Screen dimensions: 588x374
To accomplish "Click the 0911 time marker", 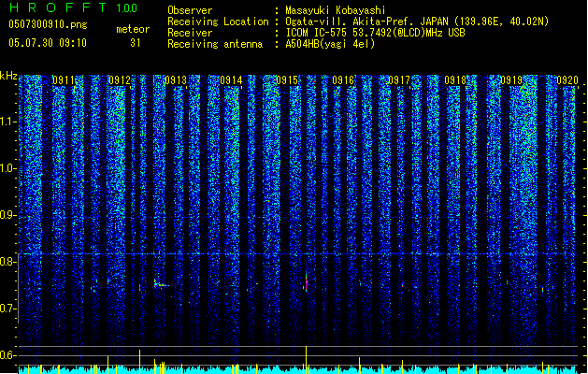I will pyautogui.click(x=63, y=80).
